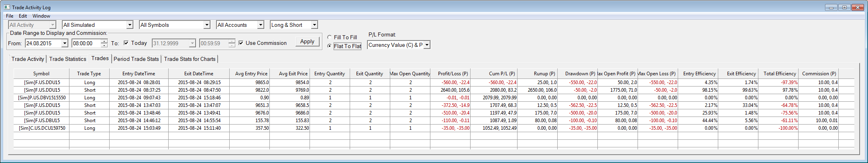Click the Trade Activity Log window icon
This screenshot has height=163, width=868.
7,7
